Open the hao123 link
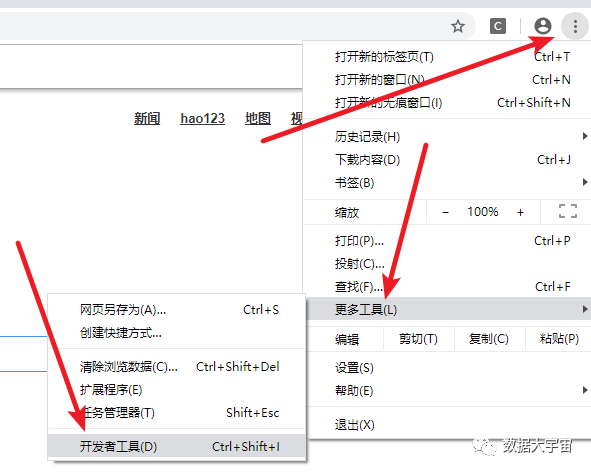The width and height of the screenshot is (591, 472). [x=203, y=118]
